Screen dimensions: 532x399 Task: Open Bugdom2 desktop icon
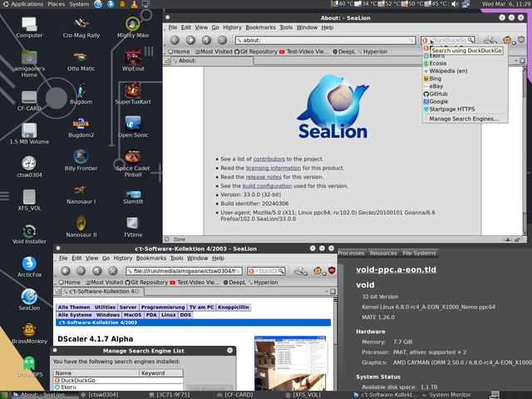pyautogui.click(x=81, y=127)
